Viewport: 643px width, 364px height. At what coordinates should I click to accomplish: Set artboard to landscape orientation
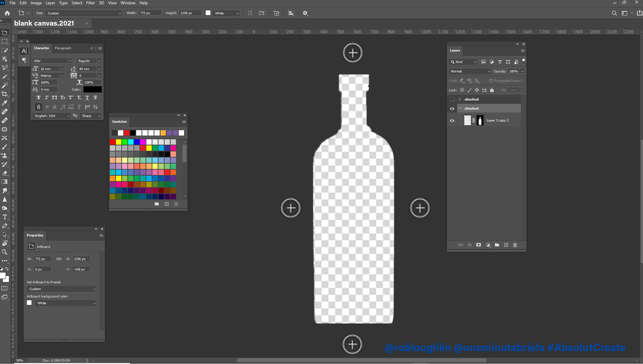[262, 13]
